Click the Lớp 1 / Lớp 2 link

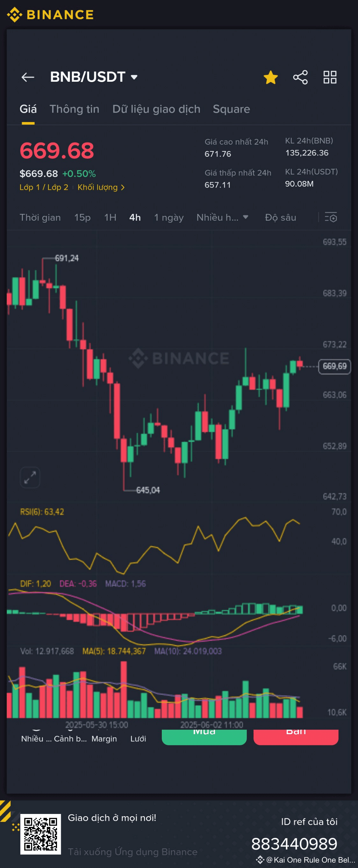coord(44,187)
